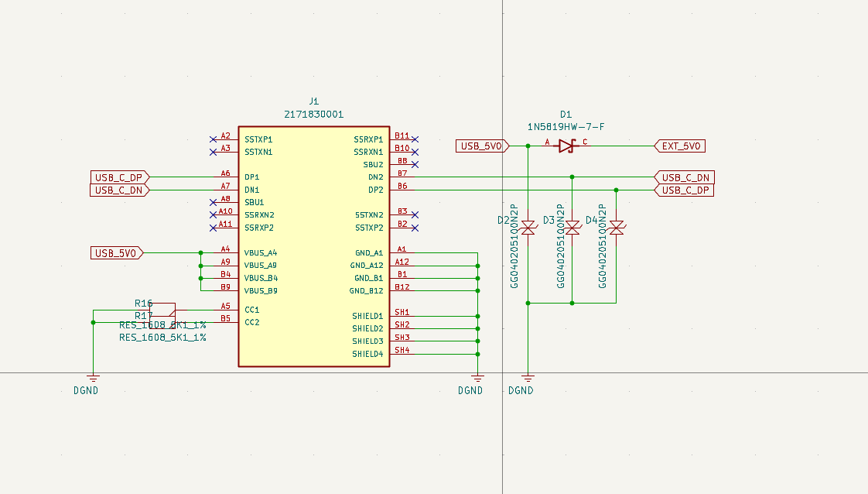Click the DGND ground symbol below the CC resistors
Image resolution: width=868 pixels, height=494 pixels.
93,379
